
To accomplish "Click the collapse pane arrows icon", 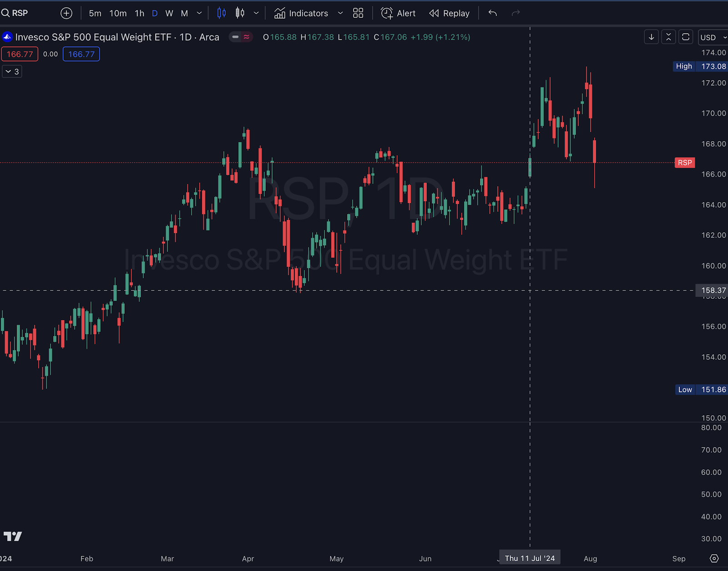I will click(x=668, y=37).
